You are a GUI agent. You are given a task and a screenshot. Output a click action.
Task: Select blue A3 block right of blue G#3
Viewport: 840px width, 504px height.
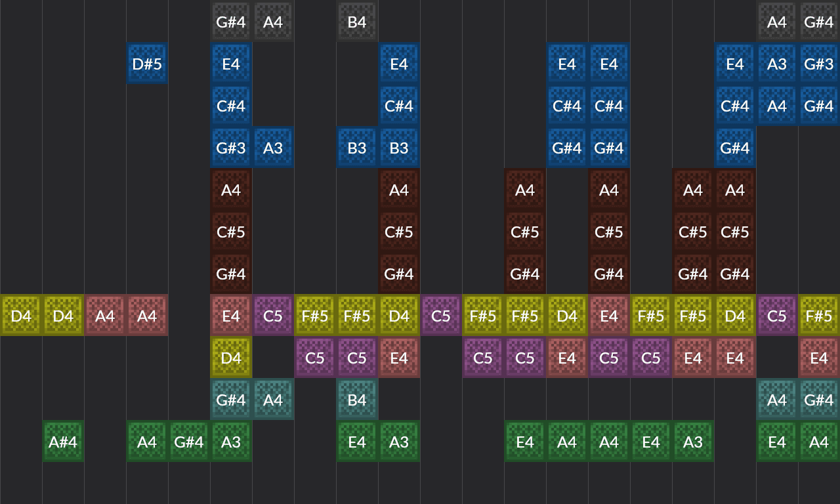click(x=273, y=148)
